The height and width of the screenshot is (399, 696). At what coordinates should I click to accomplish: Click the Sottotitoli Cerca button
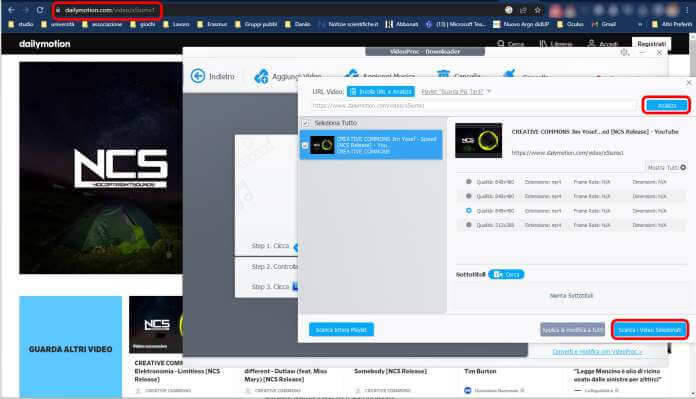click(x=506, y=274)
